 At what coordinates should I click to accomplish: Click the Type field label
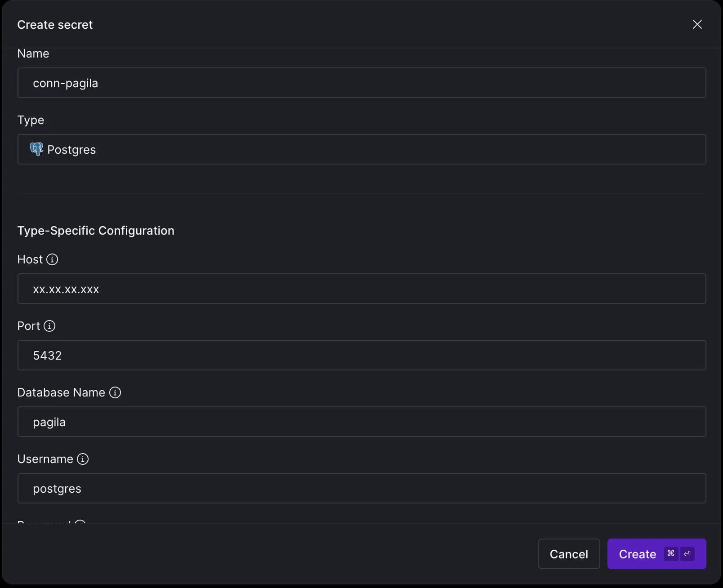31,120
